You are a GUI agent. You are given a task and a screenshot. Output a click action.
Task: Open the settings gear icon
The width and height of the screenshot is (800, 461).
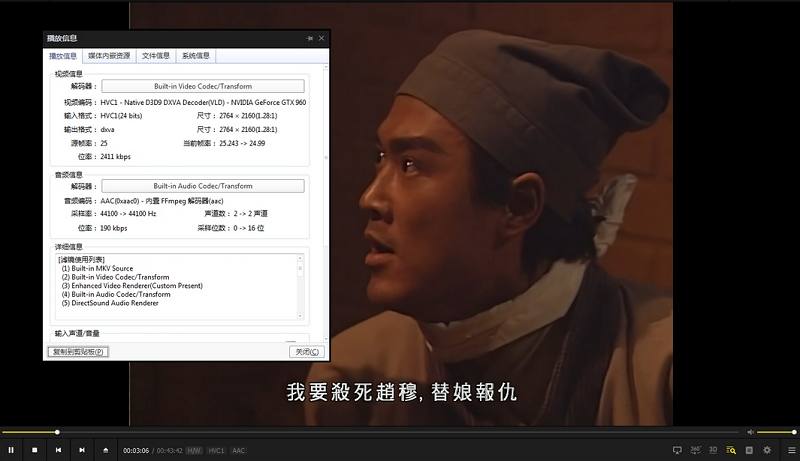tap(767, 450)
